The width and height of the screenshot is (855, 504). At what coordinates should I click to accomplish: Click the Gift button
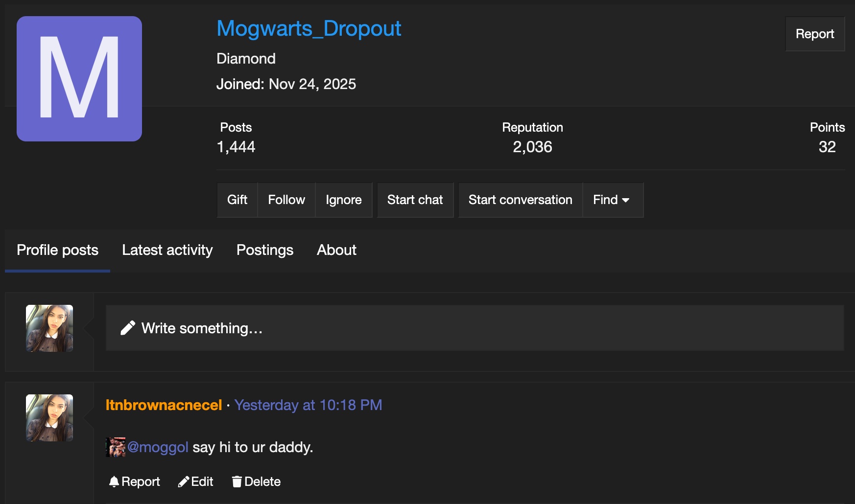click(x=237, y=200)
